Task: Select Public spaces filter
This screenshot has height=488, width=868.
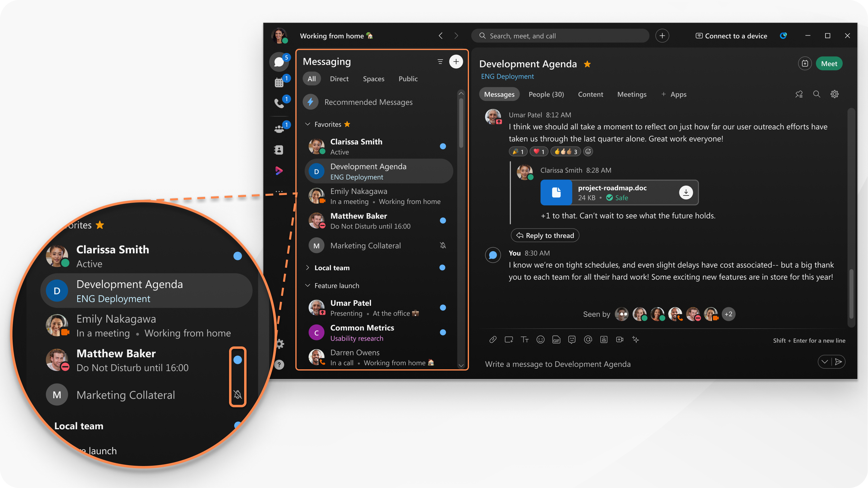Action: [407, 78]
